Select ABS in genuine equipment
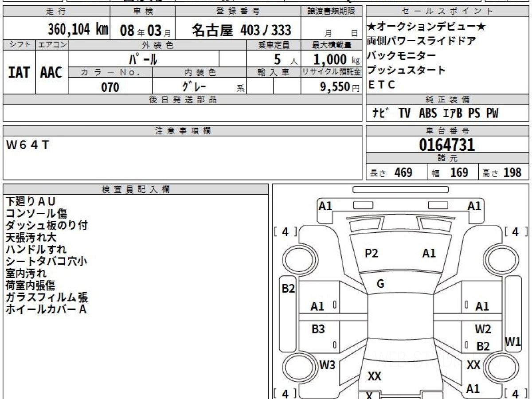The width and height of the screenshot is (532, 399). click(x=428, y=113)
